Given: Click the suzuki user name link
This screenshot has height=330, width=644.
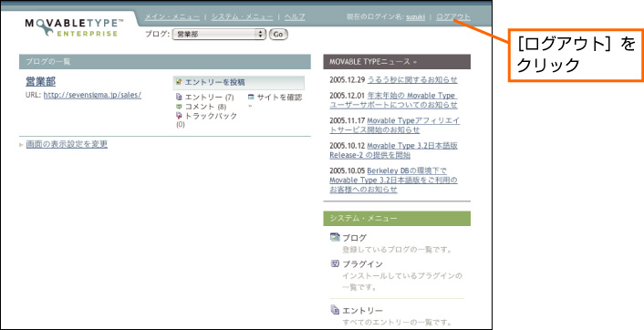Looking at the screenshot, I should pos(415,16).
